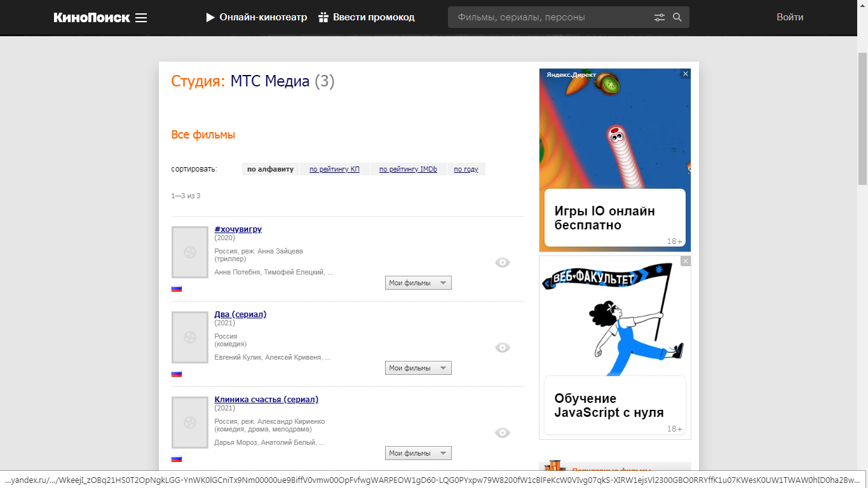Image resolution: width=868 pixels, height=488 pixels.
Task: Open advanced search filters icon
Action: [x=660, y=18]
